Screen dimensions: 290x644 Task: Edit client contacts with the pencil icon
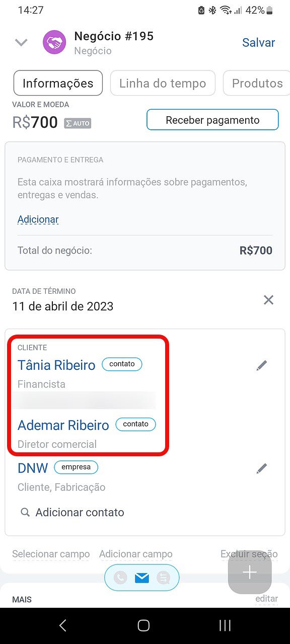coord(261,366)
